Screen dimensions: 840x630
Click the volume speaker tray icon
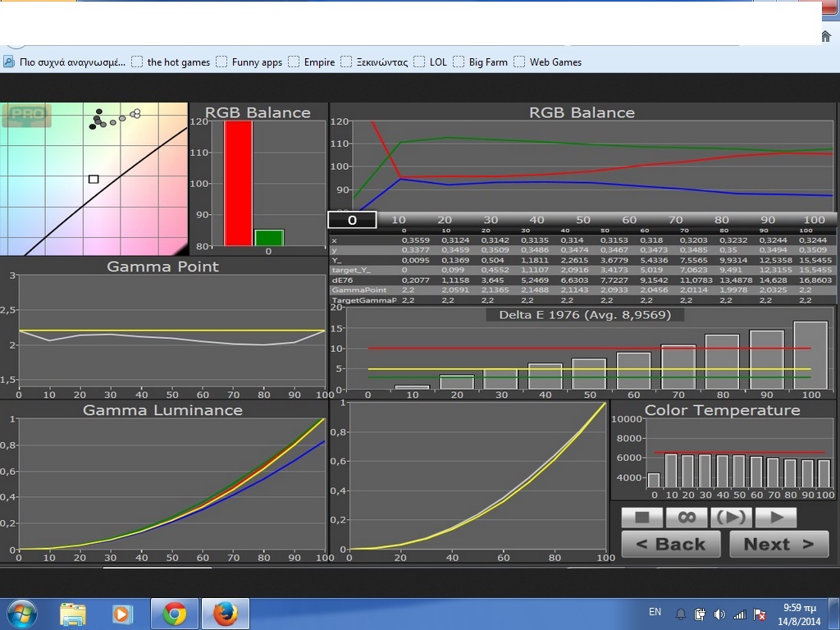719,614
